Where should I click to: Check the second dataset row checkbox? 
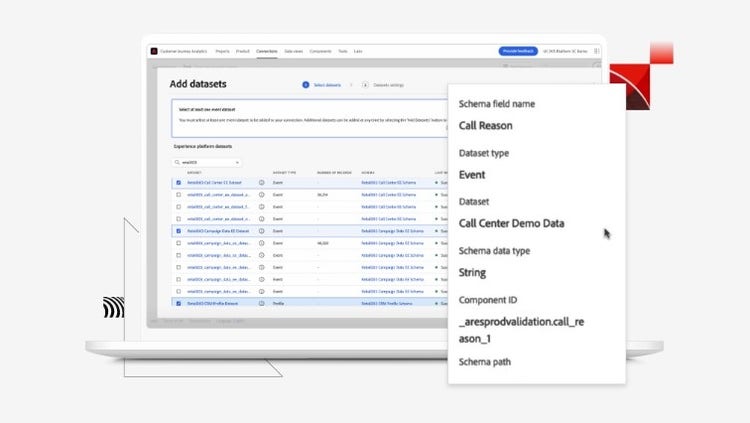pyautogui.click(x=179, y=195)
